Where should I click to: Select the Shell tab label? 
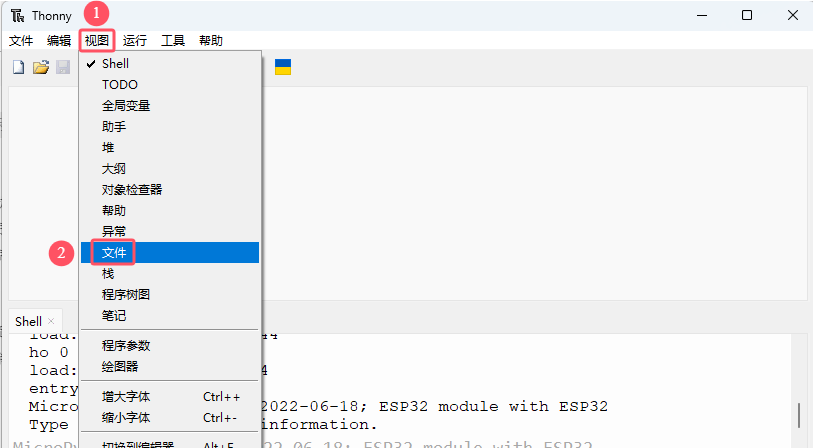[x=29, y=321]
